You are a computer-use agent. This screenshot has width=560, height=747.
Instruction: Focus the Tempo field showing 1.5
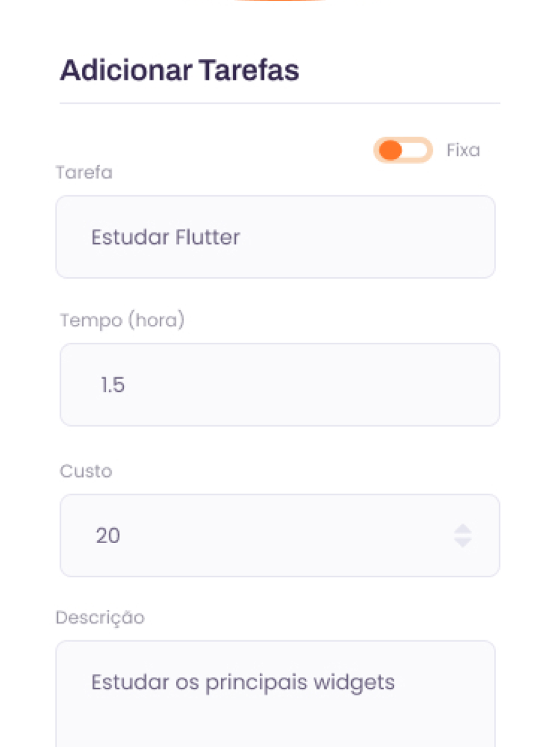pyautogui.click(x=280, y=385)
